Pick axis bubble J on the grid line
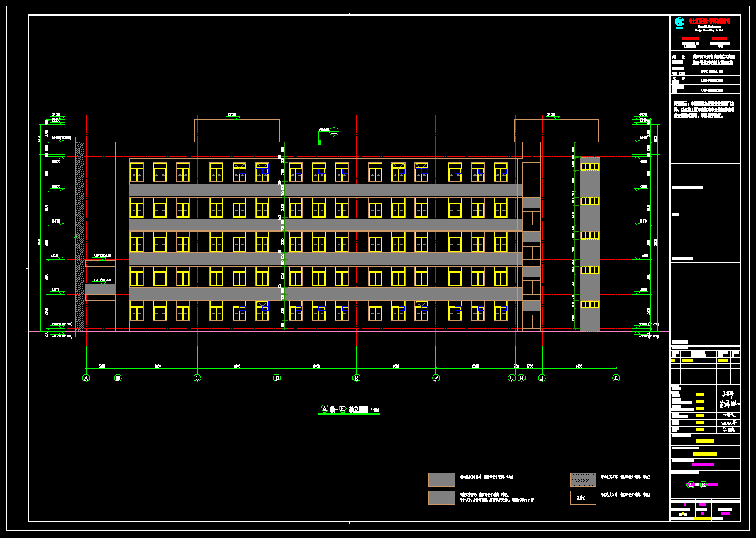The height and width of the screenshot is (538, 756). (x=542, y=378)
